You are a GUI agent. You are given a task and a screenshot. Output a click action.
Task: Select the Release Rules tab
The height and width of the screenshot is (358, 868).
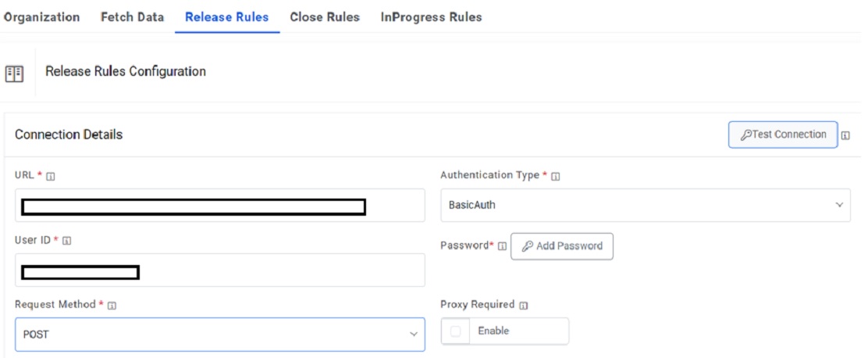point(227,17)
